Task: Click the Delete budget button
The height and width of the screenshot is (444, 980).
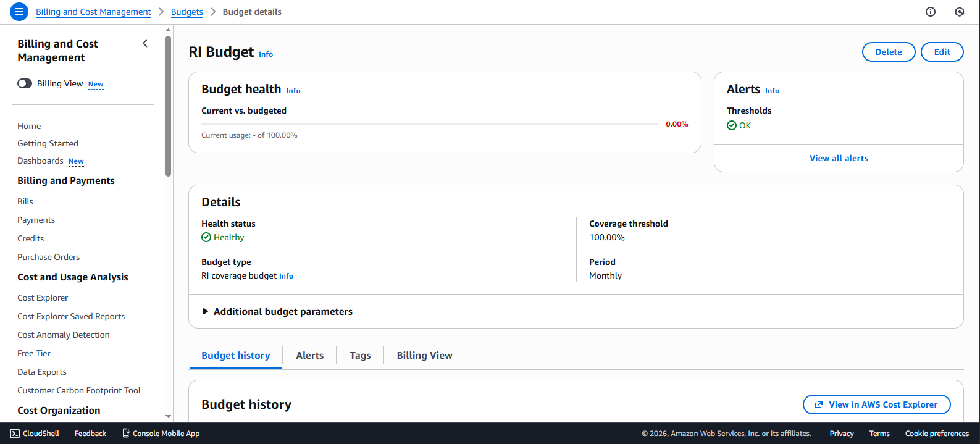Action: [x=889, y=52]
